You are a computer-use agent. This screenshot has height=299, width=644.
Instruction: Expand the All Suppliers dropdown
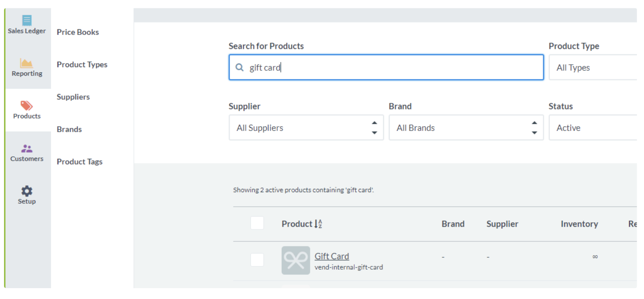tap(306, 128)
